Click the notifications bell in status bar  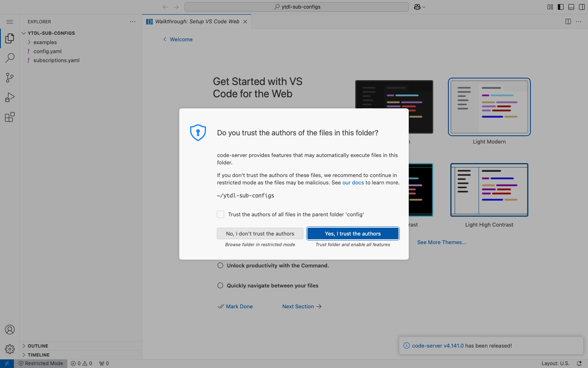(579, 364)
